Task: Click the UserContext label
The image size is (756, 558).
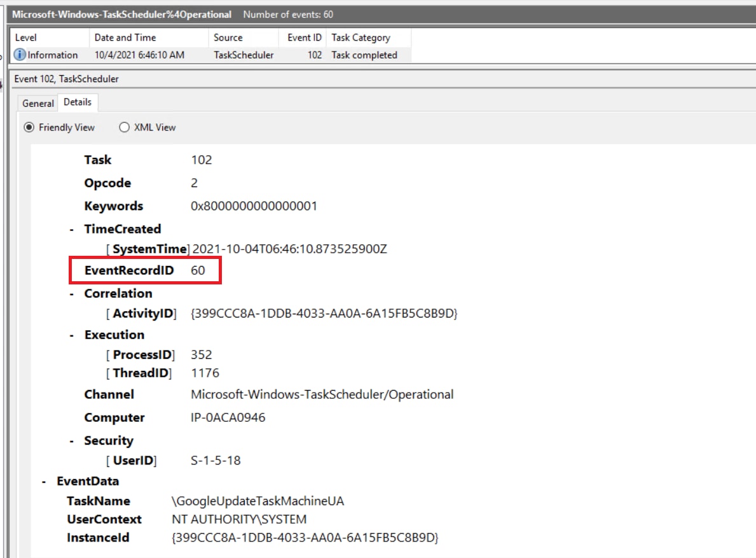Action: pyautogui.click(x=104, y=520)
